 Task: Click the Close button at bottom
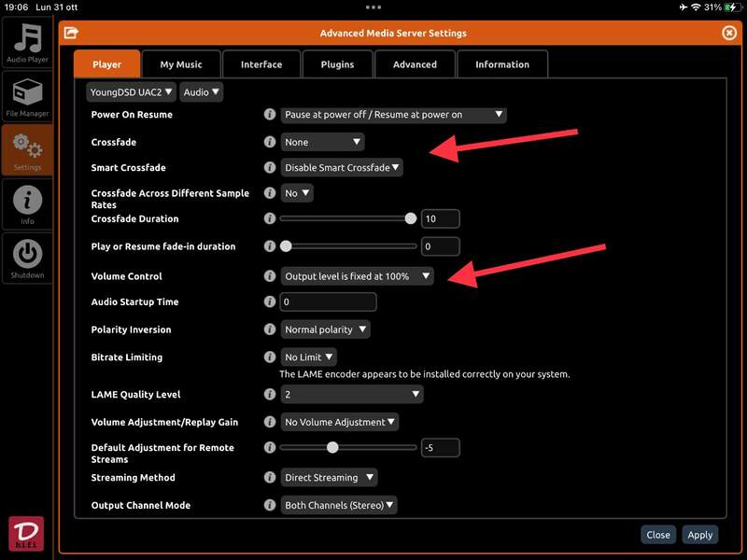tap(658, 535)
